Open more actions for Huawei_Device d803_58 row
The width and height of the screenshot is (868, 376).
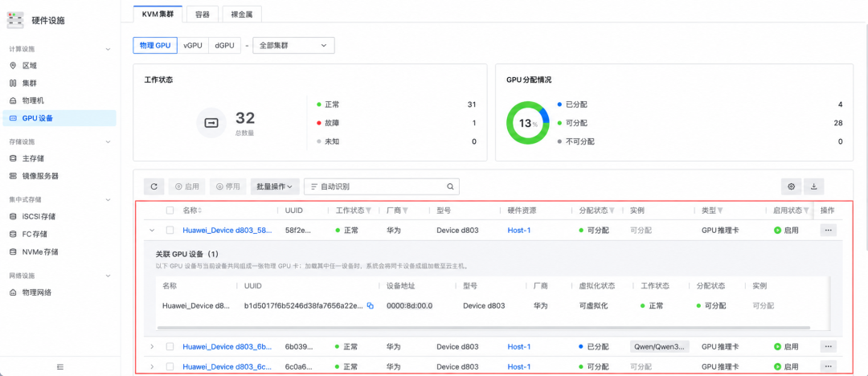(828, 231)
